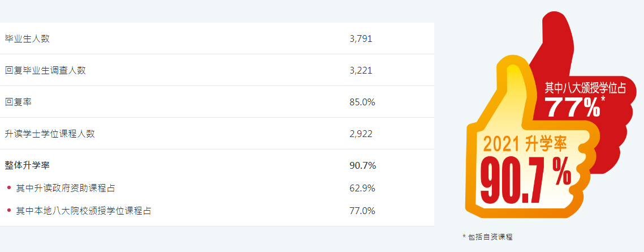This screenshot has width=644, height=252.
Task: Click the 62.9% value in the table
Action: point(362,188)
